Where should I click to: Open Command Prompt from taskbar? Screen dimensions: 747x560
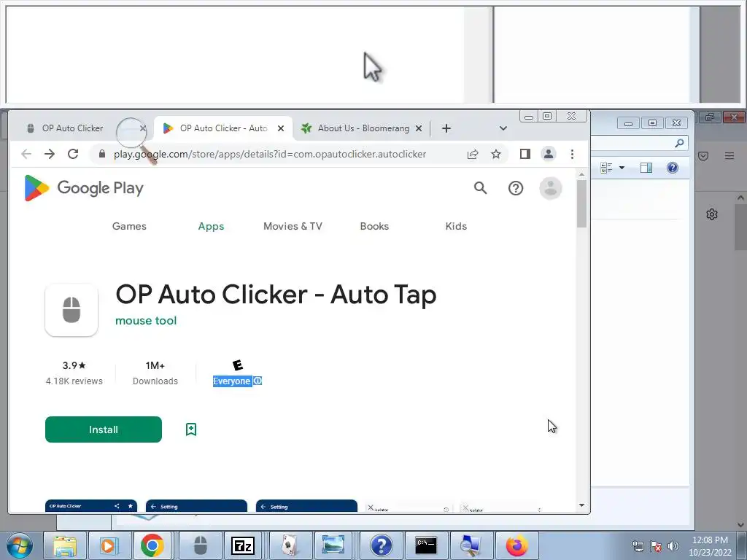tap(426, 545)
